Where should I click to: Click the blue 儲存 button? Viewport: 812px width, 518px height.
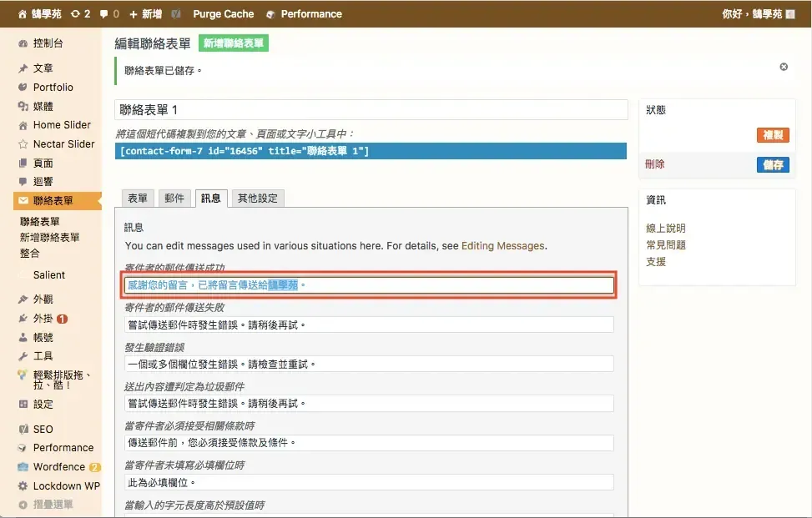pyautogui.click(x=773, y=165)
